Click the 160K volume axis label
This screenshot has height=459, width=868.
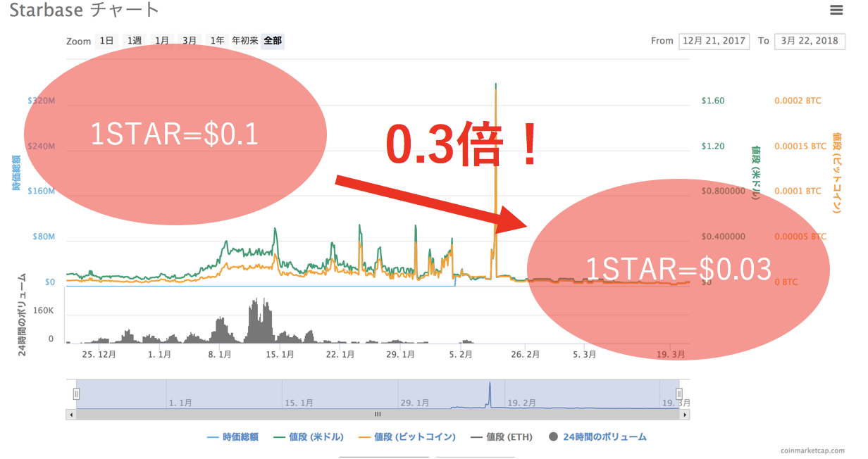tap(43, 310)
